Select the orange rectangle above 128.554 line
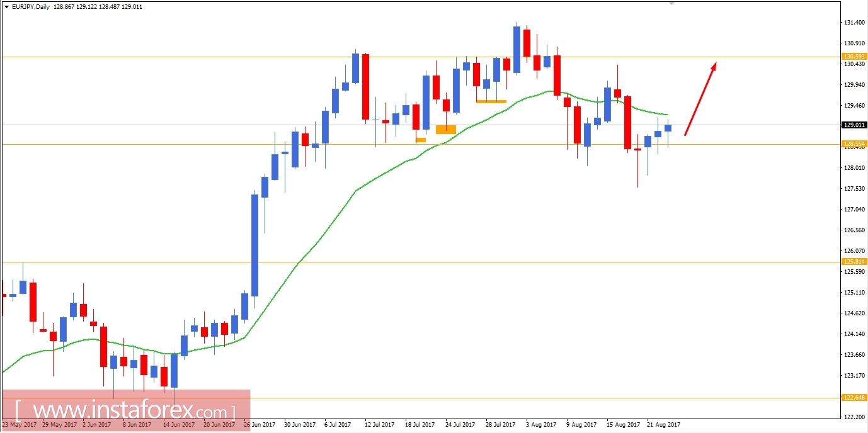The image size is (868, 433). pyautogui.click(x=446, y=129)
